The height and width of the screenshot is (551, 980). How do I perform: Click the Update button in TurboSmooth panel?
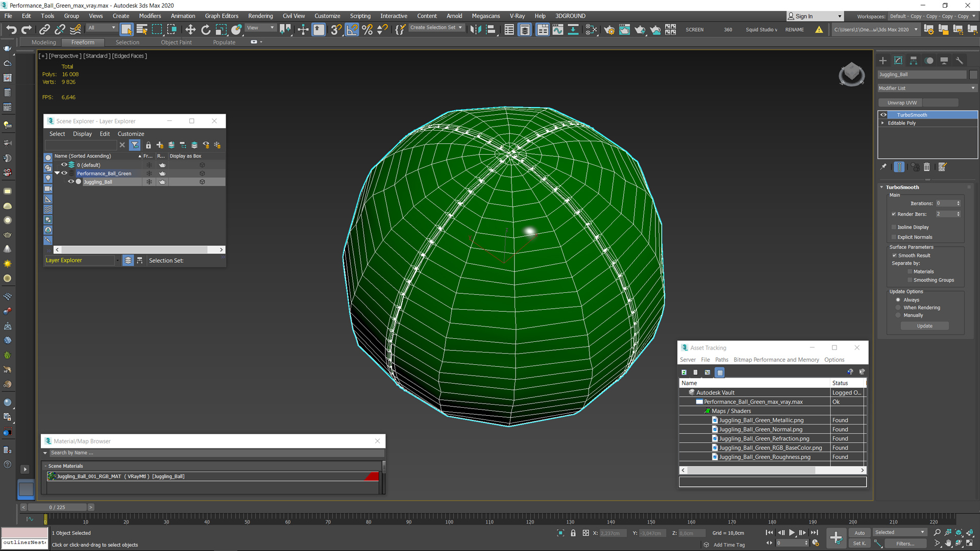click(x=925, y=325)
